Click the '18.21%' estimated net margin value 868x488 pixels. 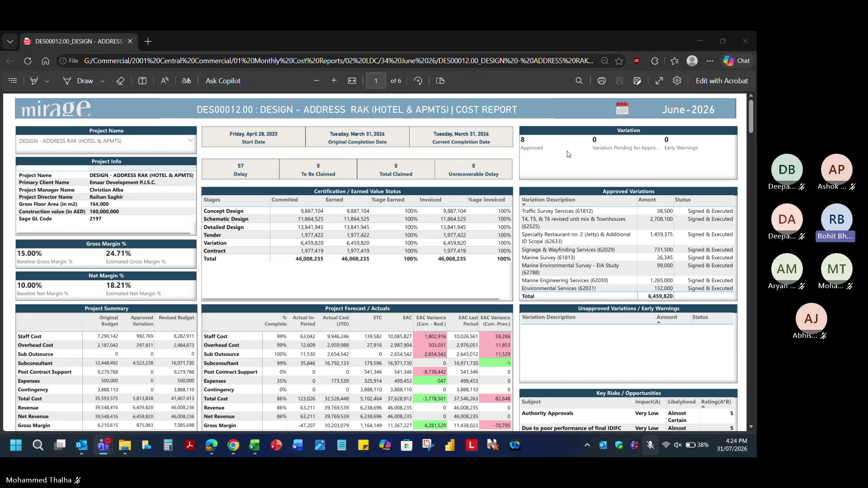coord(118,286)
